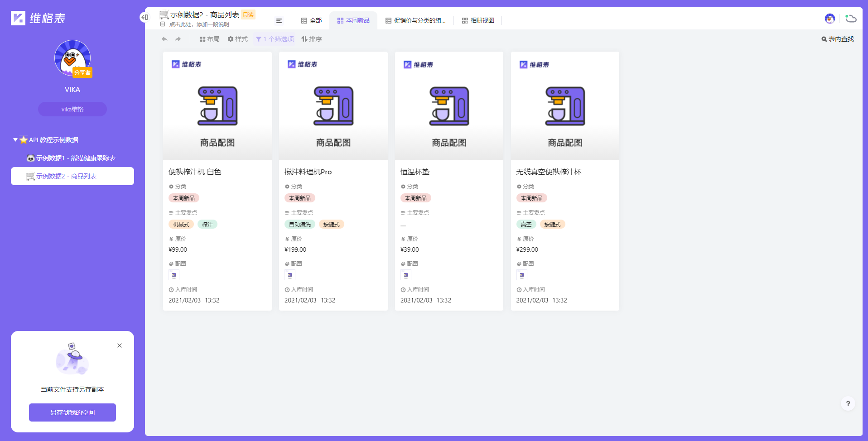Click cover image of 恒温杯垫 card

coord(449,106)
